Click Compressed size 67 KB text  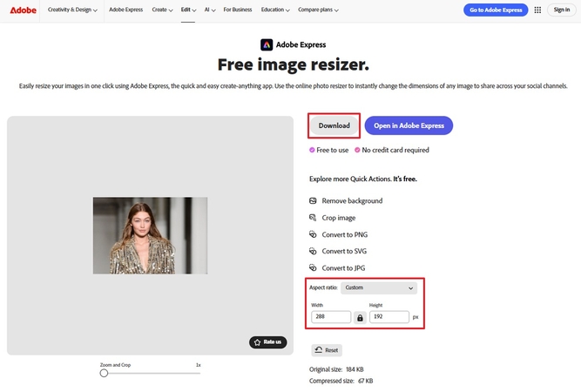pos(341,381)
